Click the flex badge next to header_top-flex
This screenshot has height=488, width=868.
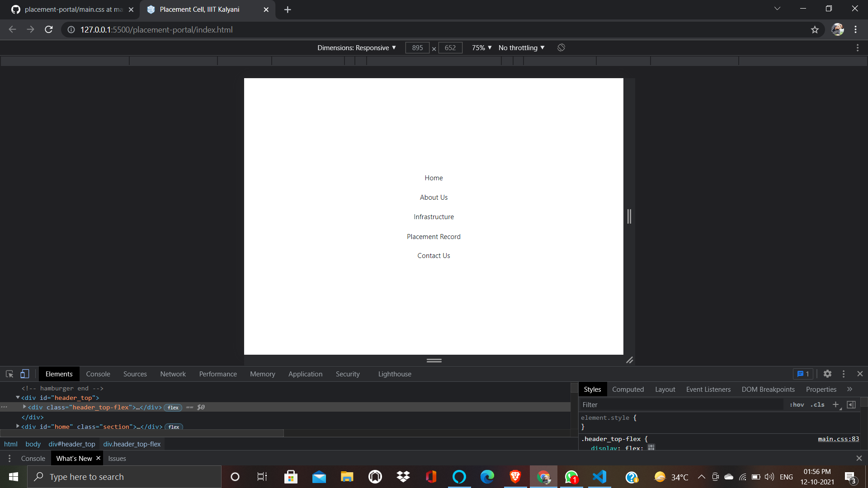(173, 407)
